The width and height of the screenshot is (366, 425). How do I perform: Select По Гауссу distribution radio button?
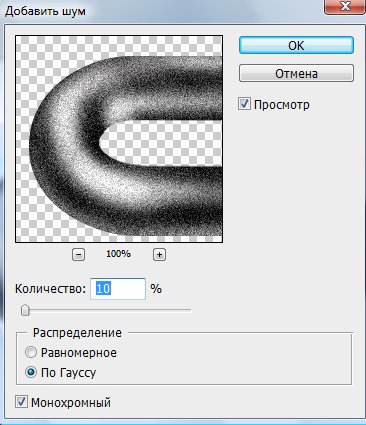pyautogui.click(x=31, y=372)
